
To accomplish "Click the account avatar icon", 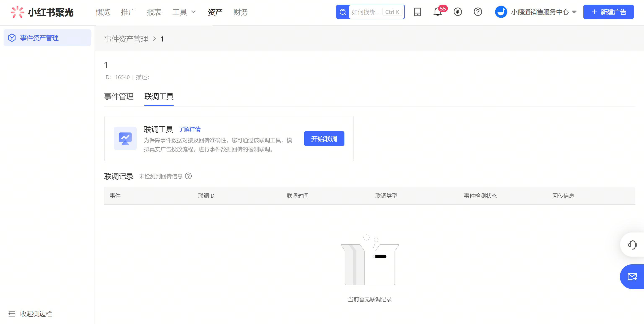I will 501,12.
